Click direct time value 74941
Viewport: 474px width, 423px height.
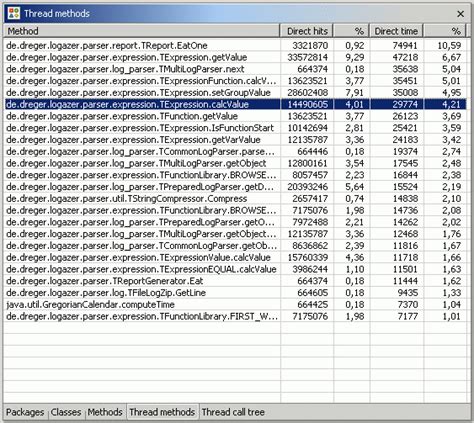[x=405, y=45]
